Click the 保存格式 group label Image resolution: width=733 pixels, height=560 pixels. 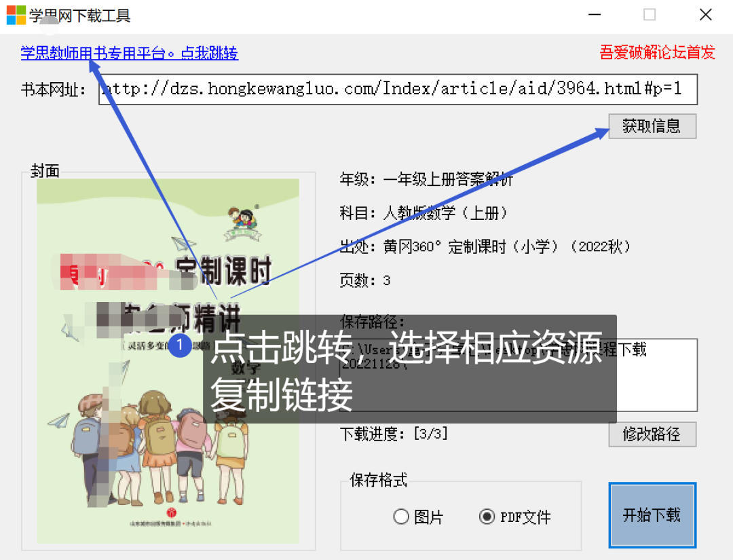coord(378,480)
